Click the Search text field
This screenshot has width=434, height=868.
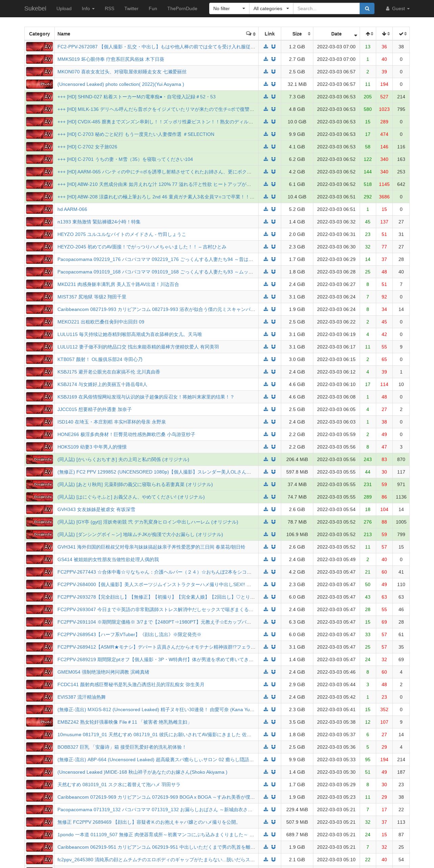326,8
